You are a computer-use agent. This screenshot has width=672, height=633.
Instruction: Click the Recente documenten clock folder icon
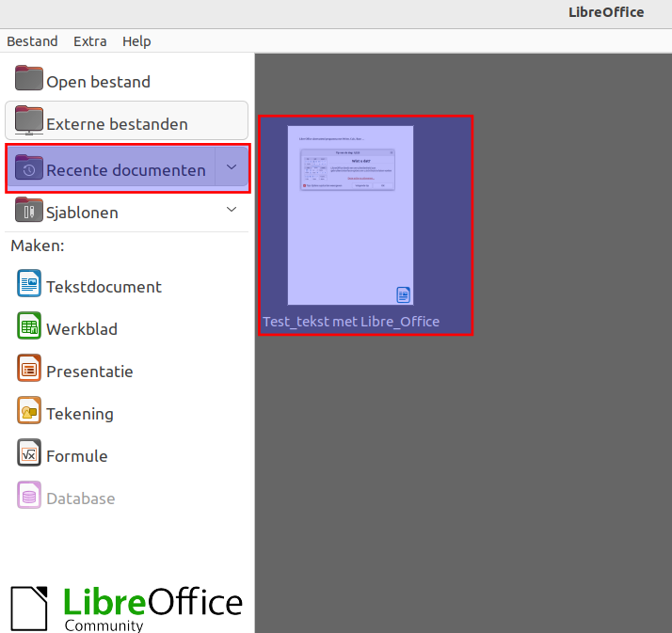29,167
